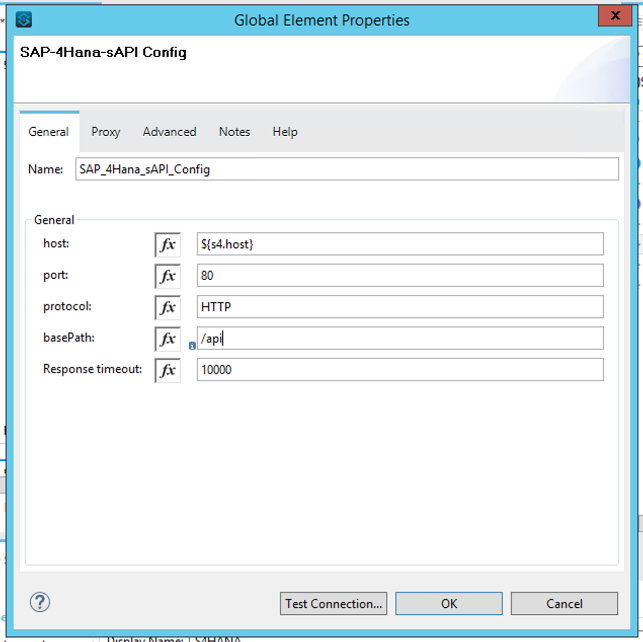Click the 'Name:' label
643x642 pixels.
coord(46,169)
